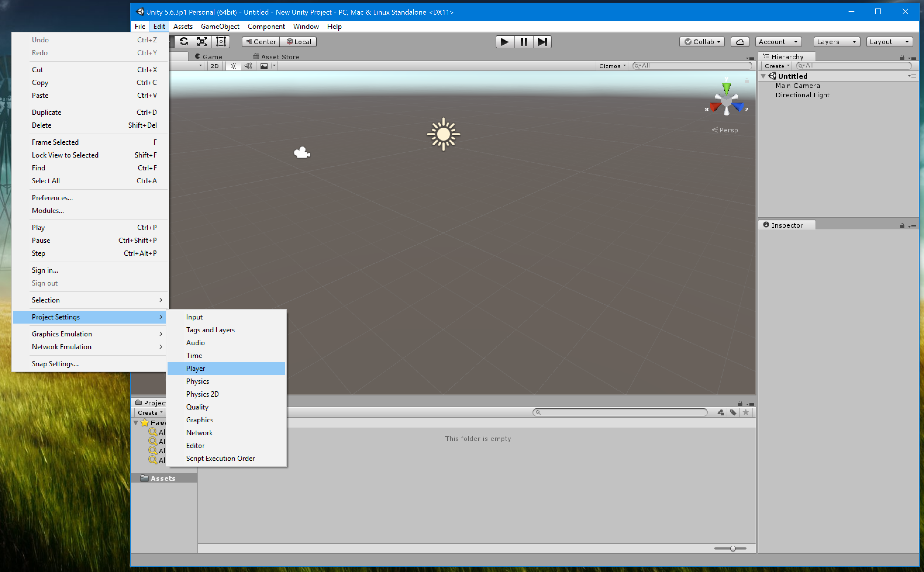Toggle scene lighting sun icon

(x=233, y=66)
